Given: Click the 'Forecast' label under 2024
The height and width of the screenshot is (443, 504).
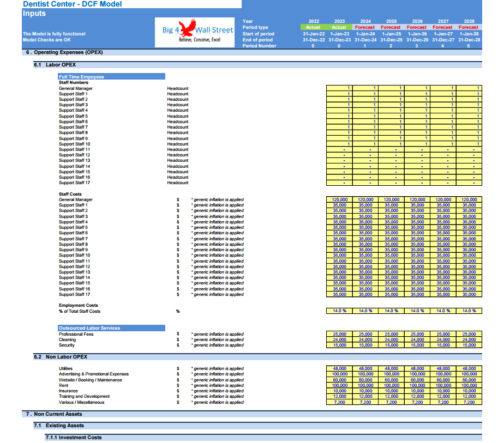Looking at the screenshot, I should (365, 27).
